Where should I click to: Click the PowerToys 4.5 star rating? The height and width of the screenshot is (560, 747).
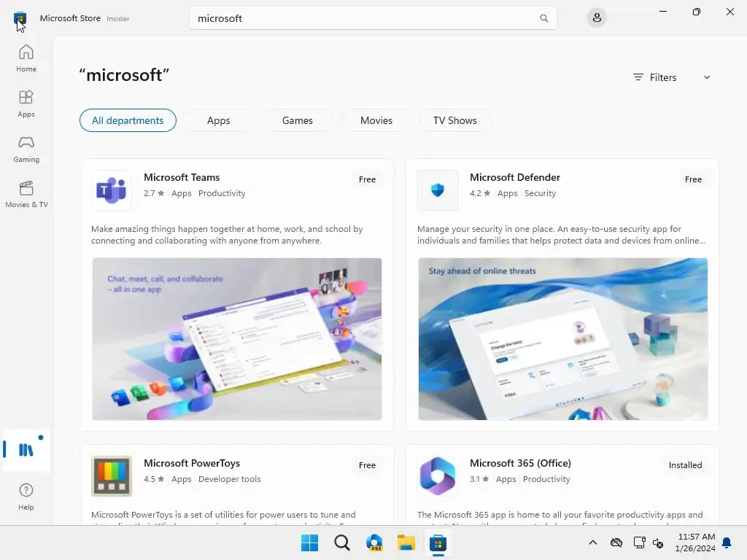point(154,479)
